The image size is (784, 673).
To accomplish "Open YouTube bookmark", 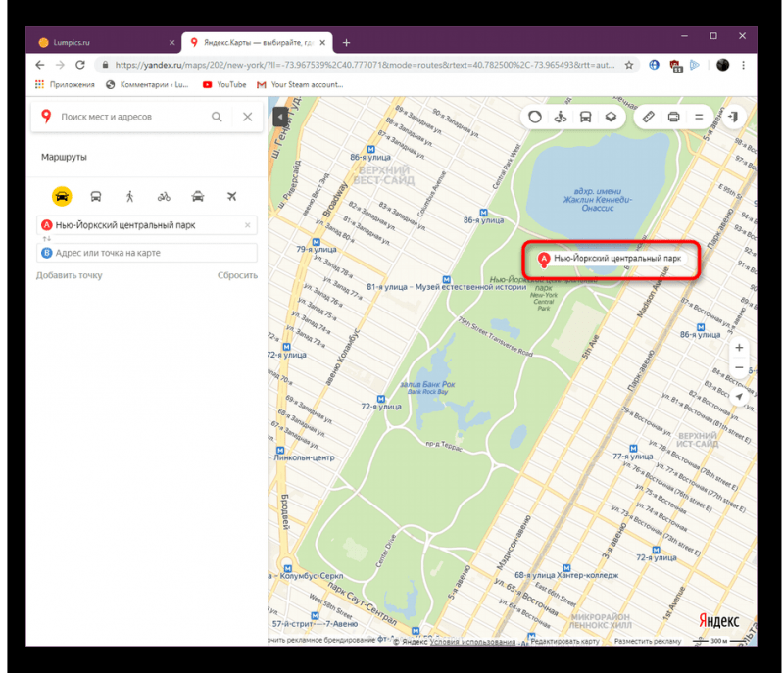I will tap(224, 85).
